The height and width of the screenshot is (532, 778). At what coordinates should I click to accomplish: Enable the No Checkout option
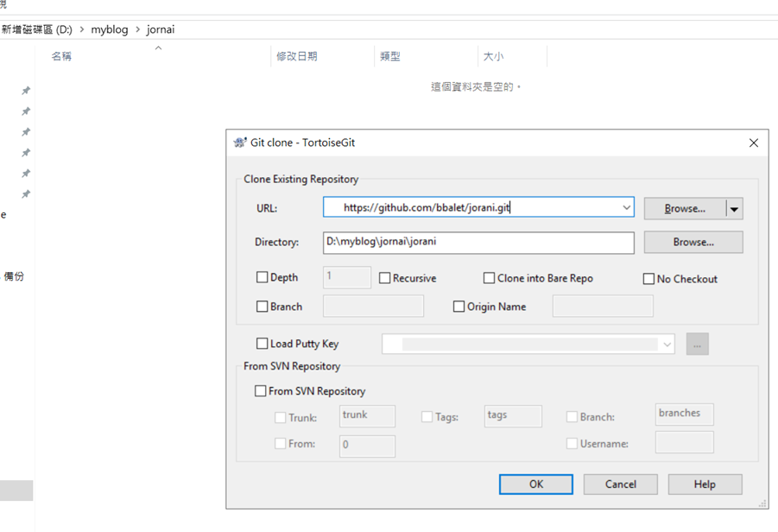pos(648,279)
